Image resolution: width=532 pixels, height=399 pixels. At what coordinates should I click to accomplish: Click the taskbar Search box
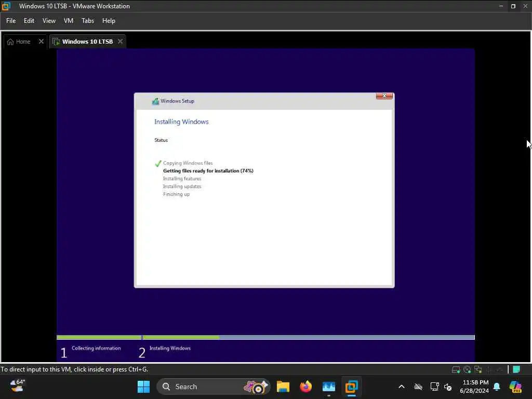click(213, 387)
